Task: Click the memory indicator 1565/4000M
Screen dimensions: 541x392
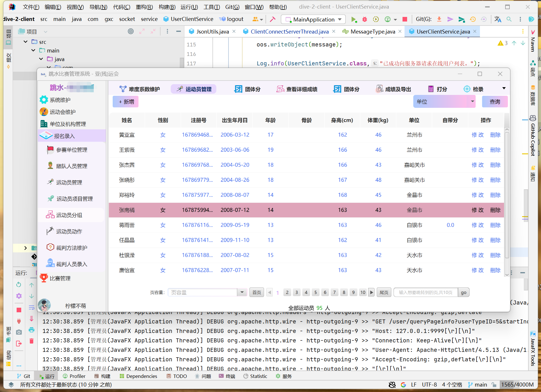Action: click(x=517, y=385)
